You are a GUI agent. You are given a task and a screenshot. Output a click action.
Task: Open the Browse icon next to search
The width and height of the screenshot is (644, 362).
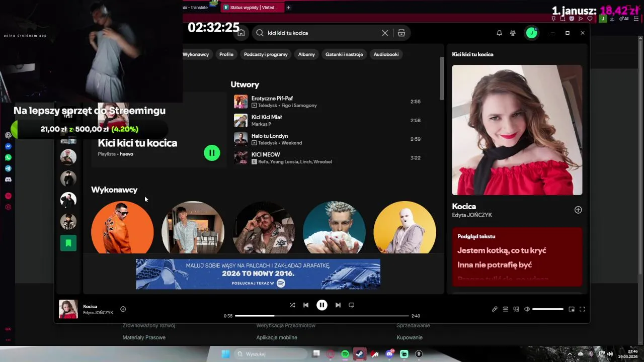401,33
